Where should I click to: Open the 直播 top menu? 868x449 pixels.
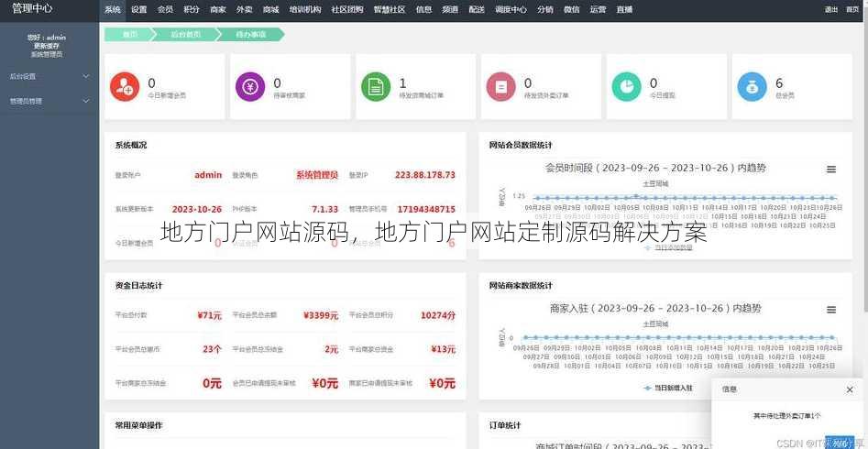pos(624,9)
